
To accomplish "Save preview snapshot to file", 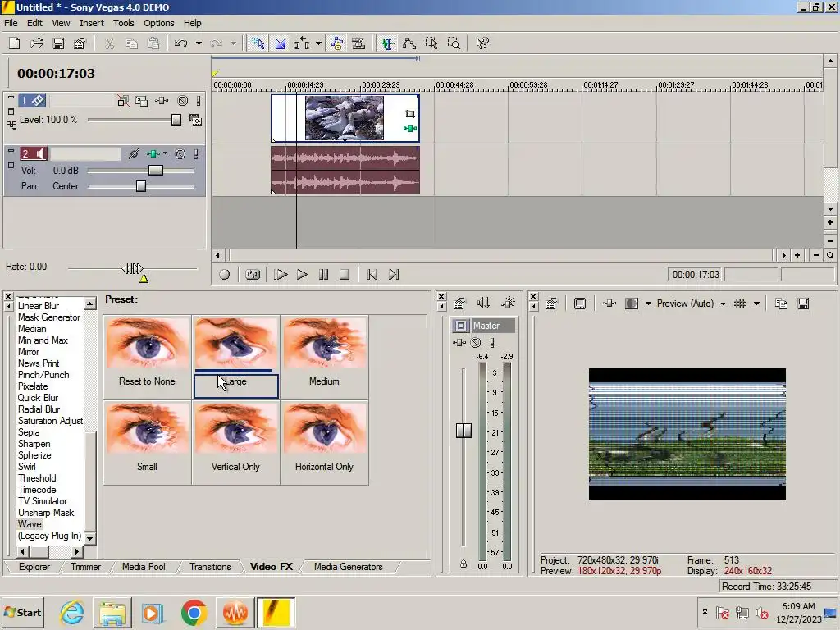I will pos(803,304).
